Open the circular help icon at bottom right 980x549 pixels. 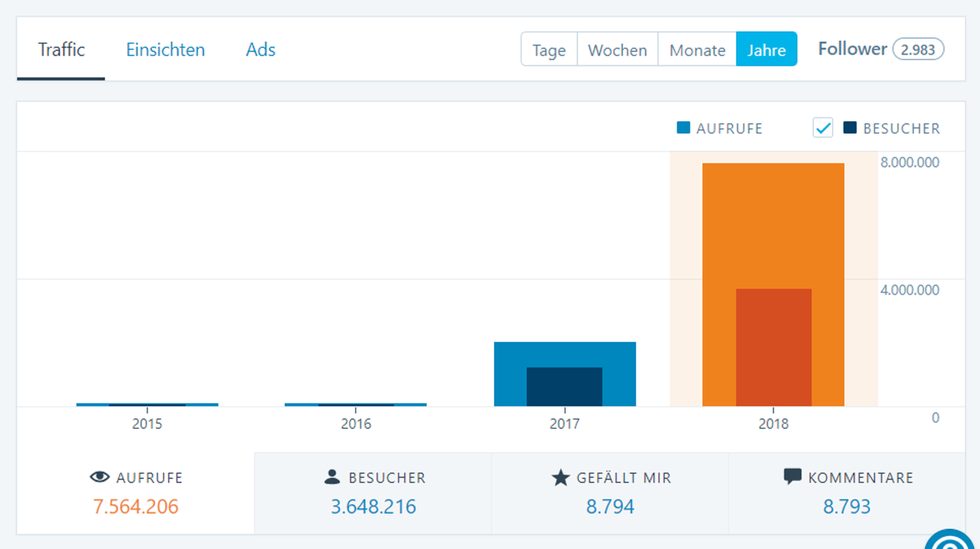(x=950, y=540)
